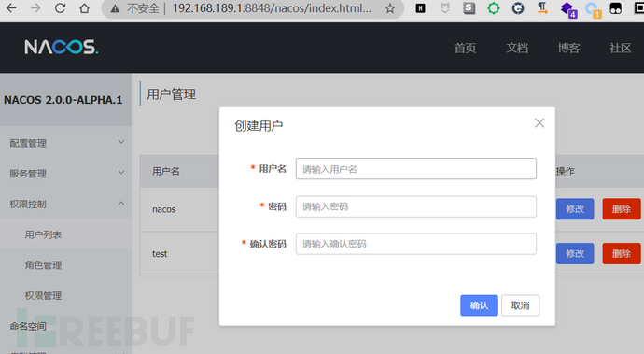Click 删除 for the nacos user
The height and width of the screenshot is (354, 644).
(x=621, y=209)
